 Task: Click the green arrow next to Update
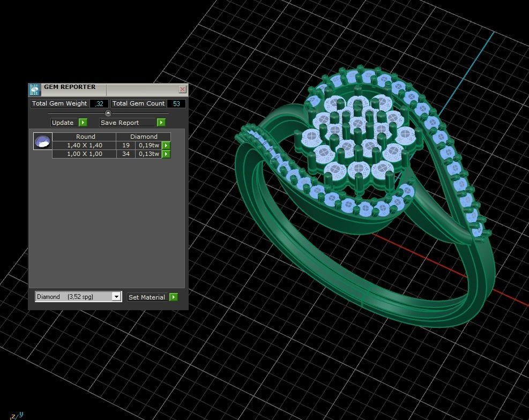pyautogui.click(x=83, y=122)
